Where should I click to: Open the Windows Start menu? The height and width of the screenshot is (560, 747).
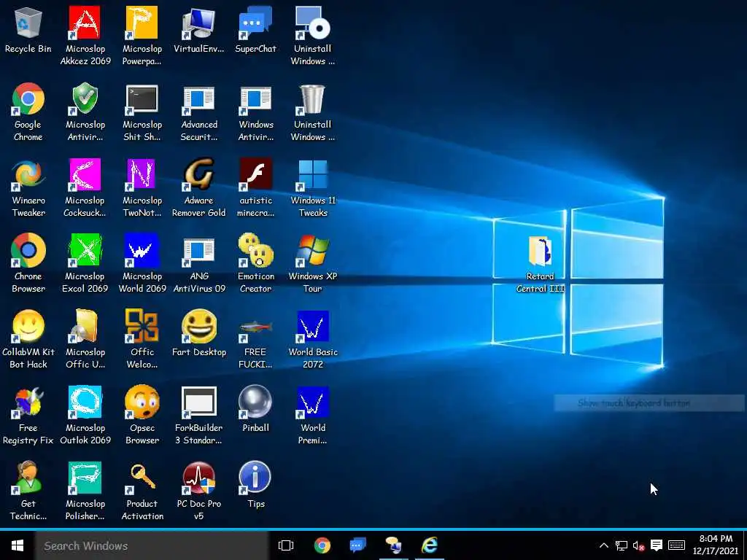click(18, 545)
